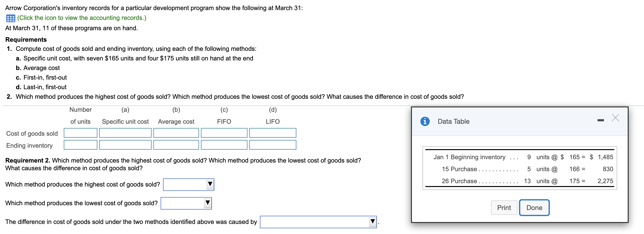The width and height of the screenshot is (644, 234).
Task: Click the LIFO cost of goods sold field
Action: pyautogui.click(x=273, y=133)
